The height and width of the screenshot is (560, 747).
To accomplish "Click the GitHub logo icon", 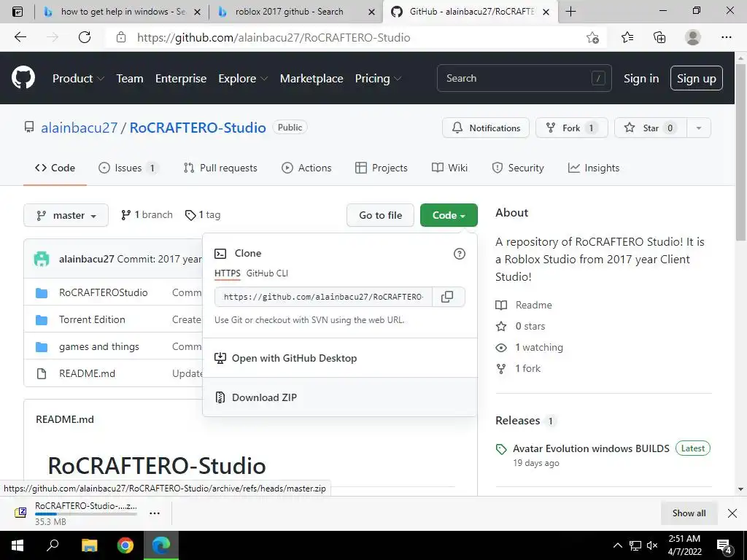I will (x=23, y=77).
